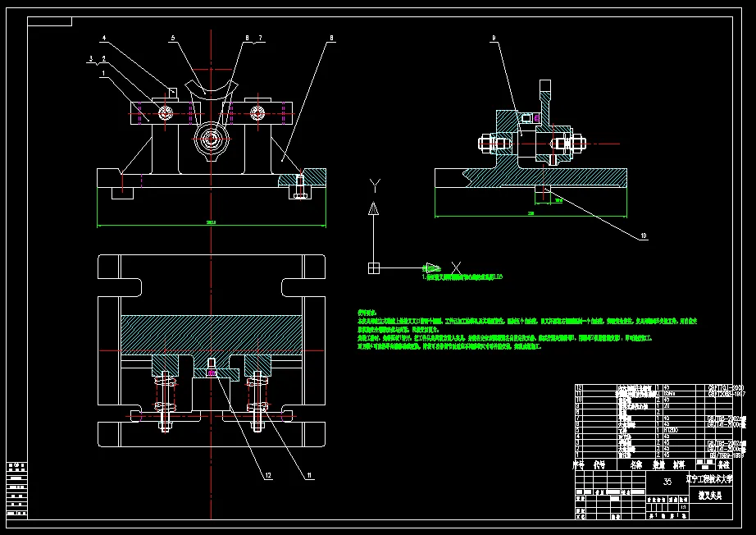The width and height of the screenshot is (756, 535).
Task: Select the 65Mn material cell in row 11
Action: 669,393
